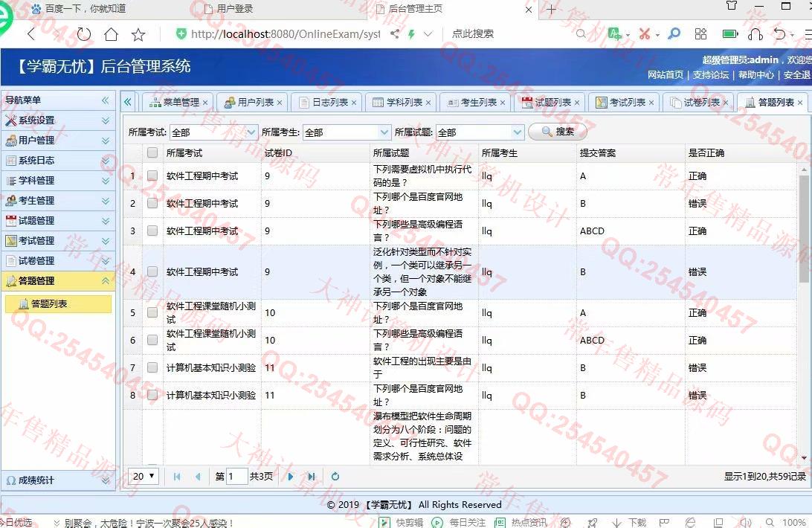The width and height of the screenshot is (812, 528).
Task: Open the scissors screenshot tool
Action: coord(644,34)
